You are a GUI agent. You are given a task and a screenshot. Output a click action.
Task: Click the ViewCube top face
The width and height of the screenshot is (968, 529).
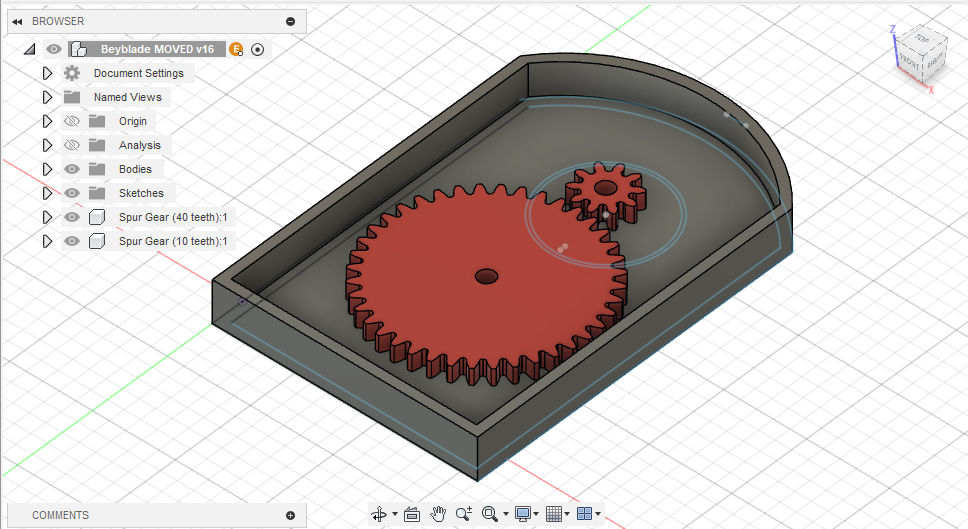pyautogui.click(x=922, y=40)
